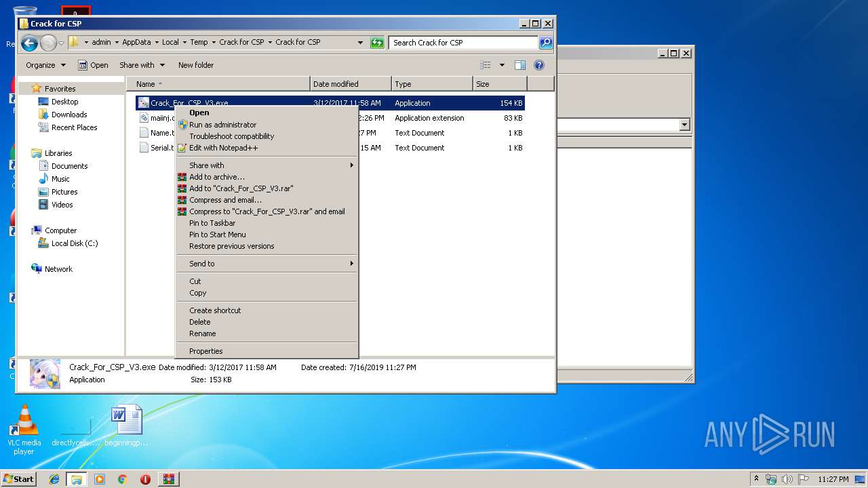868x488 pixels.
Task: Choose Run as administrator
Action: tap(266, 125)
